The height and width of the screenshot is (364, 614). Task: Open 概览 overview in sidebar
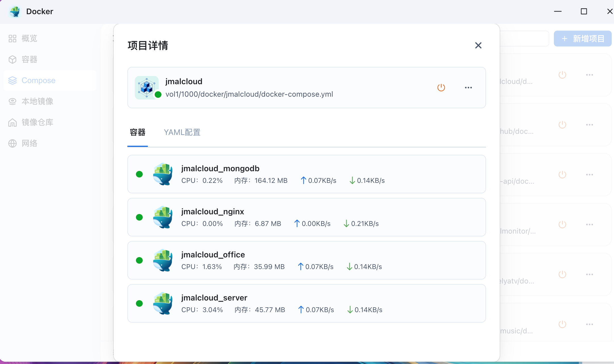[29, 39]
